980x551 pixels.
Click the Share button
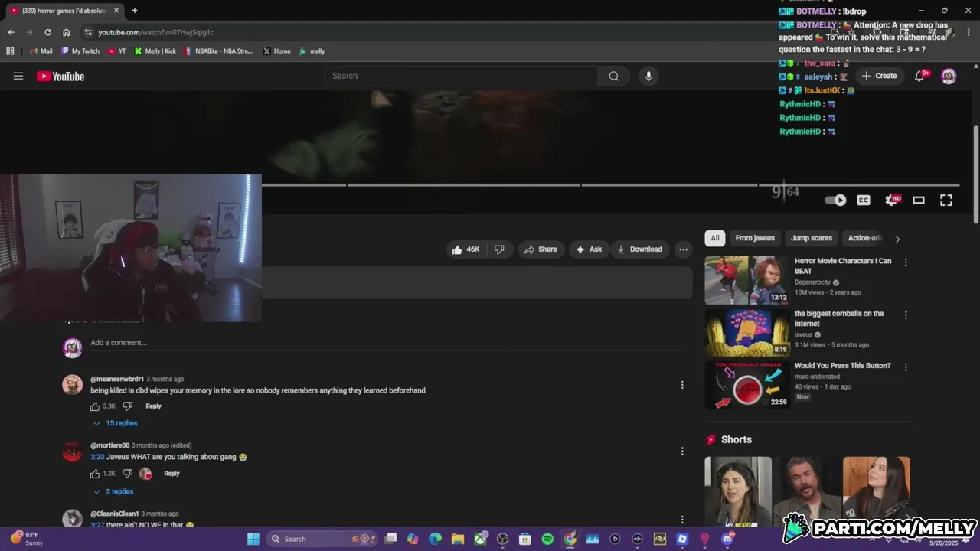pos(541,249)
